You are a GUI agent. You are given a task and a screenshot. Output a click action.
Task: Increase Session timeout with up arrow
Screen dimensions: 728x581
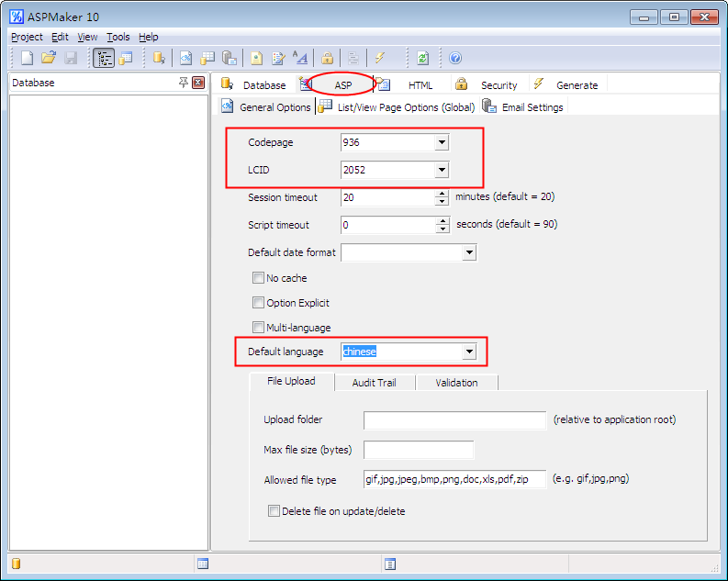coord(442,194)
